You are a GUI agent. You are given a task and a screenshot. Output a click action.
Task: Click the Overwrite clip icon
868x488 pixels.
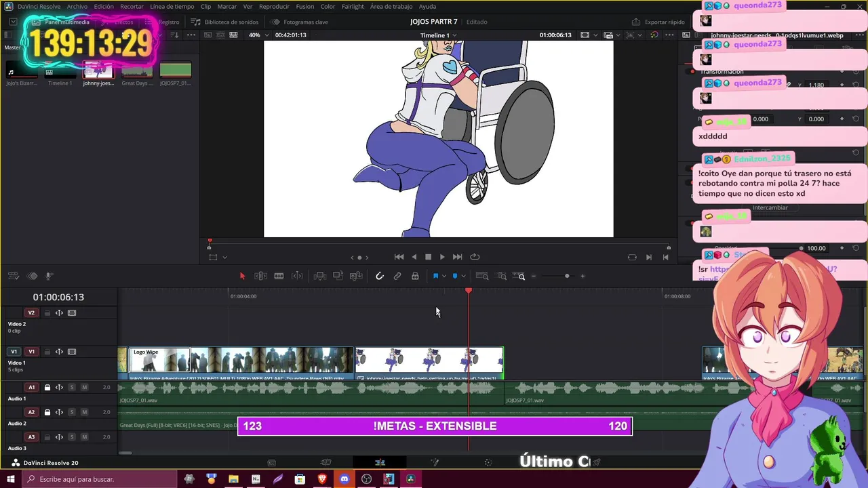338,276
